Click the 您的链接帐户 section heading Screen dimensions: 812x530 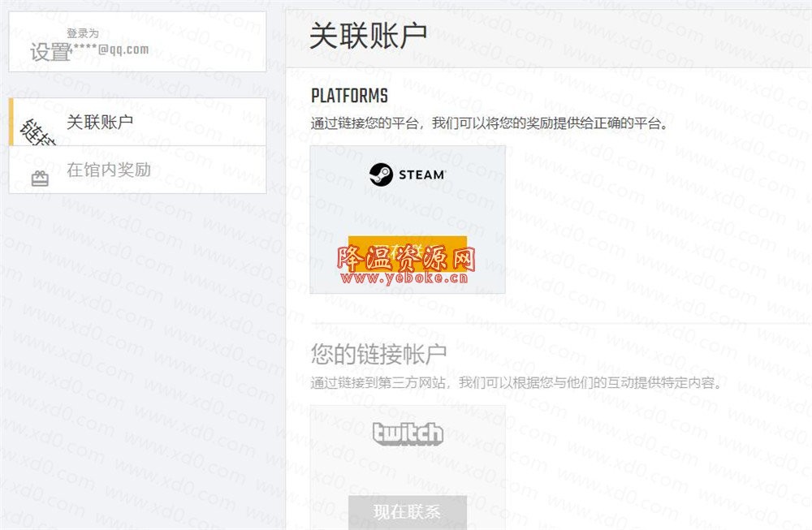(378, 354)
